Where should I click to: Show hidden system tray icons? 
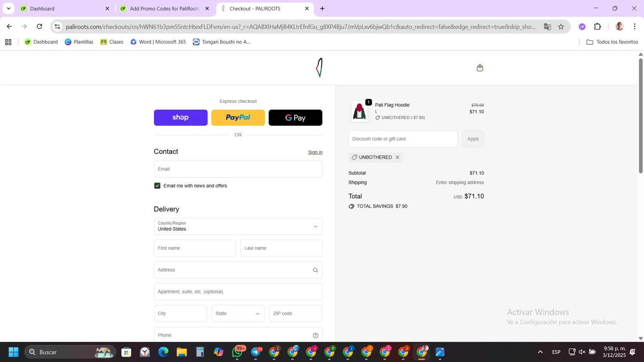point(540,352)
